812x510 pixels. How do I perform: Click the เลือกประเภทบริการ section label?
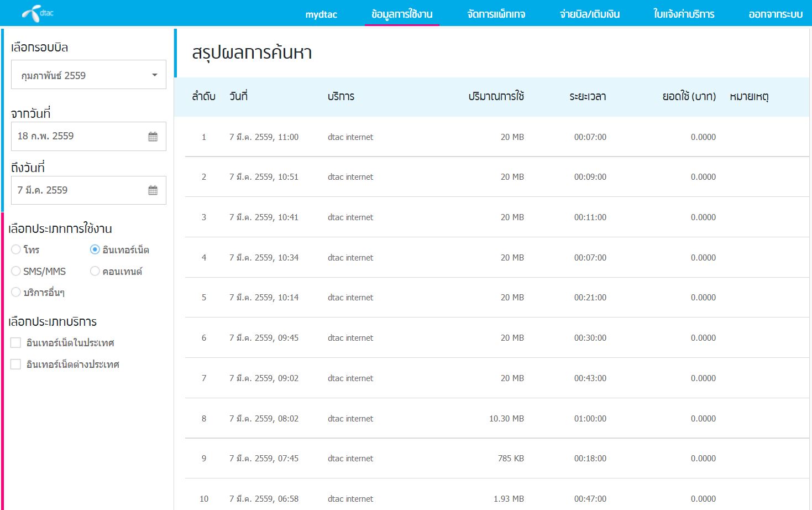(x=53, y=322)
